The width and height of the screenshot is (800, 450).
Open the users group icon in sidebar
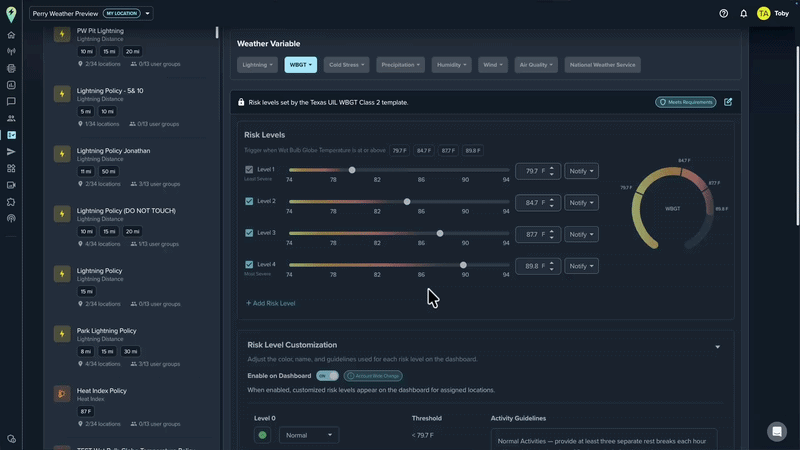(x=11, y=118)
